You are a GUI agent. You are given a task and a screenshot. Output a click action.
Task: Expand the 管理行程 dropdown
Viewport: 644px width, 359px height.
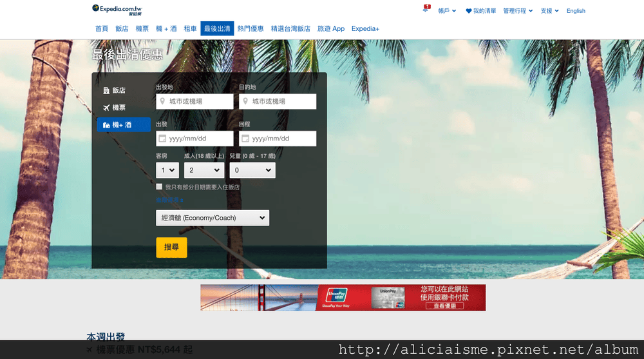[x=518, y=11]
